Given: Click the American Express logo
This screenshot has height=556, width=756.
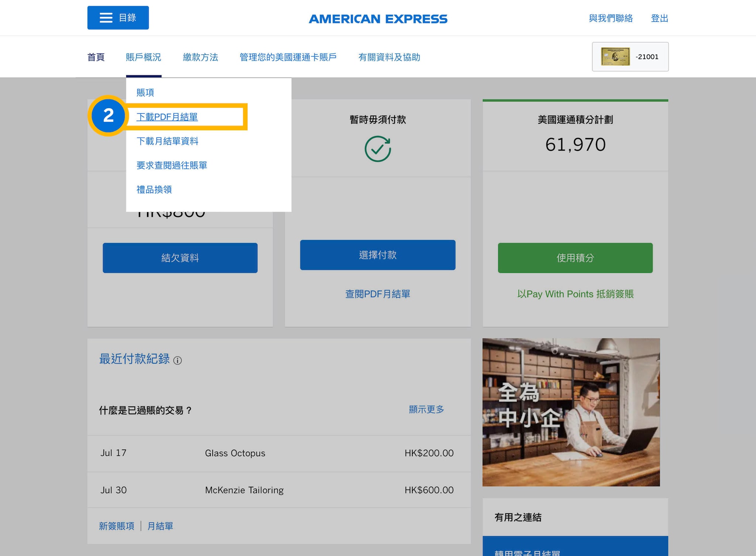Looking at the screenshot, I should (378, 19).
